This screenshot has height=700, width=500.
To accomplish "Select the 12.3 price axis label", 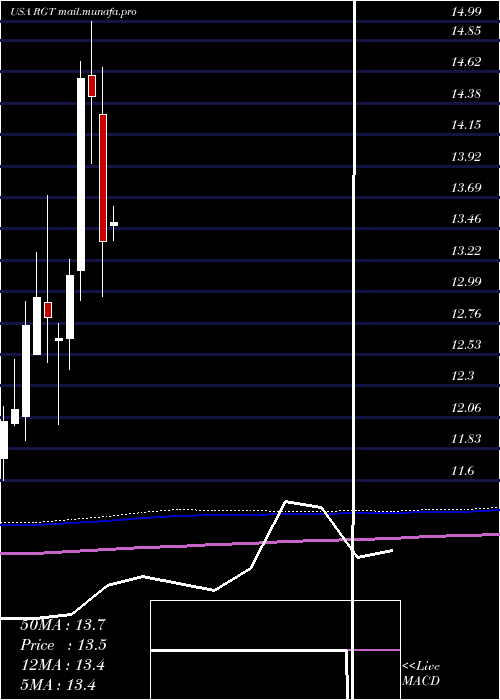I will point(462,376).
